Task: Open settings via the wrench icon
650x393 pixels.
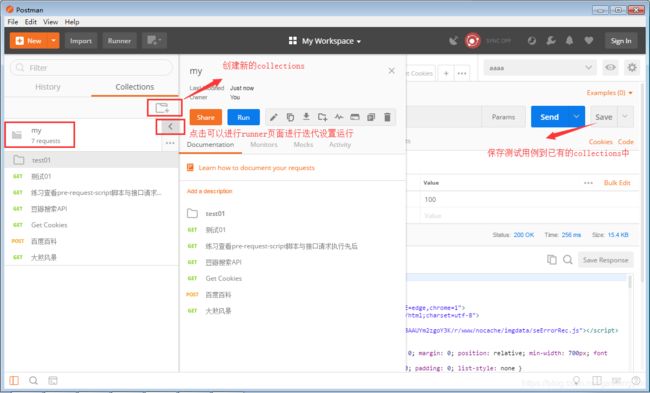Action: pos(551,41)
